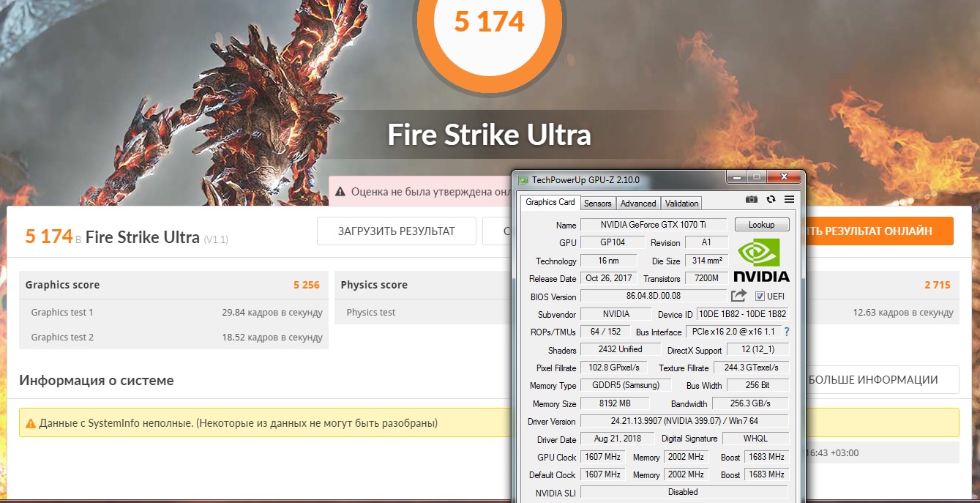The width and height of the screenshot is (980, 503).
Task: Click the BIOS share/export arrow icon
Action: tap(739, 296)
